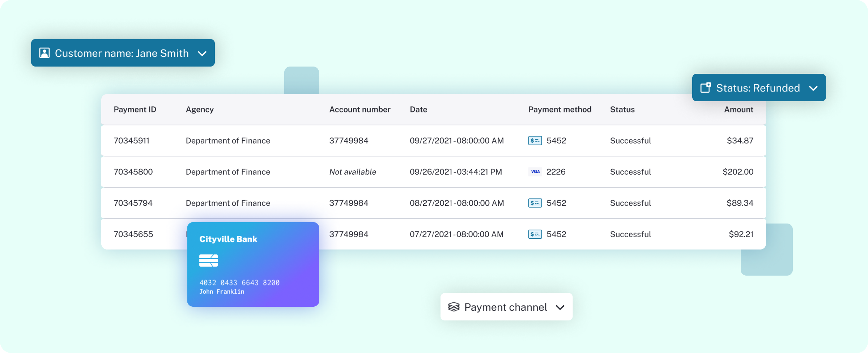Image resolution: width=868 pixels, height=353 pixels.
Task: Sort by the Payment ID column header
Action: [135, 109]
